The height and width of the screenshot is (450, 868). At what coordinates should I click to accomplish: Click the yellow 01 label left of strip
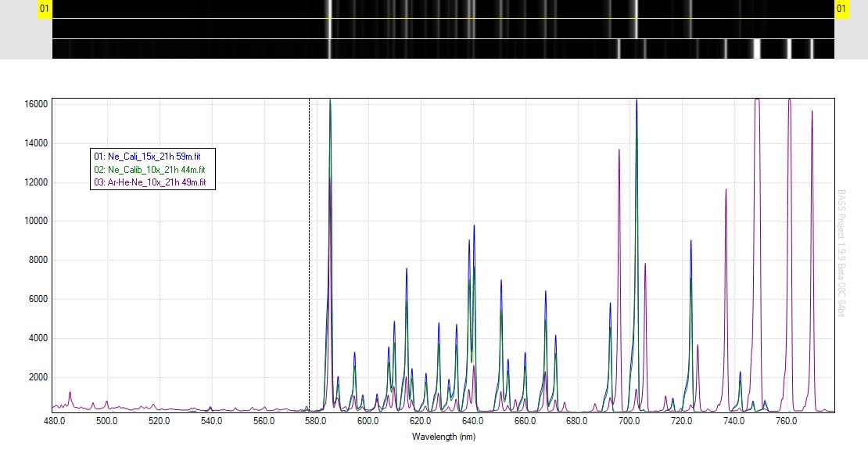point(45,9)
